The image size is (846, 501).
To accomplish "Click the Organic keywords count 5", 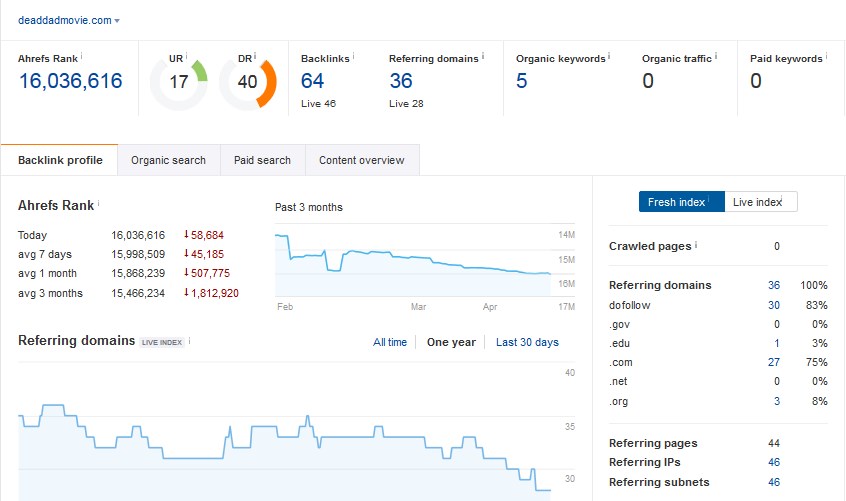I will pyautogui.click(x=521, y=81).
